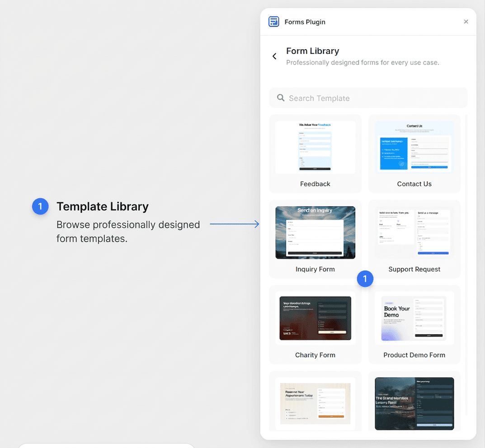Close the Forms Plugin panel
This screenshot has height=448, width=485.
(x=466, y=21)
